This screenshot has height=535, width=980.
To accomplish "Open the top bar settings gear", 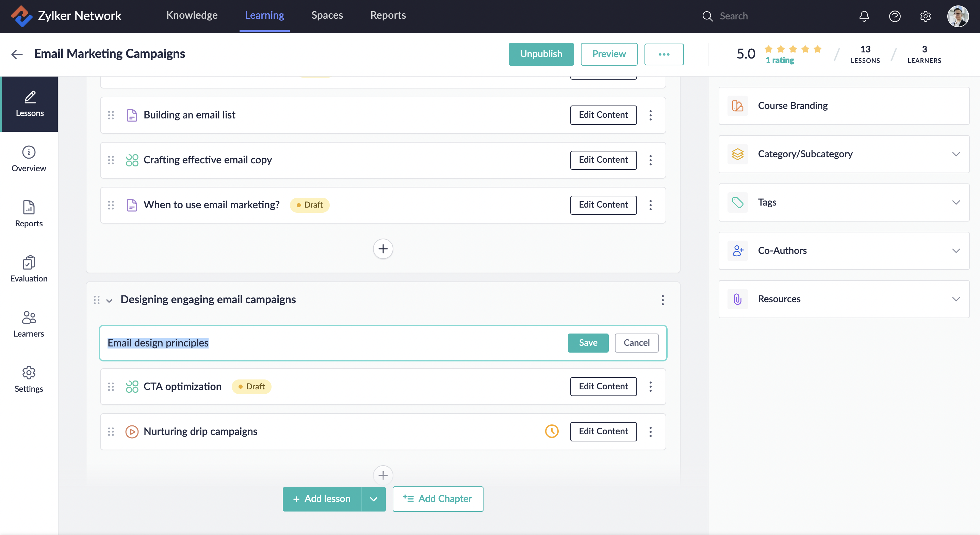I will pyautogui.click(x=925, y=16).
